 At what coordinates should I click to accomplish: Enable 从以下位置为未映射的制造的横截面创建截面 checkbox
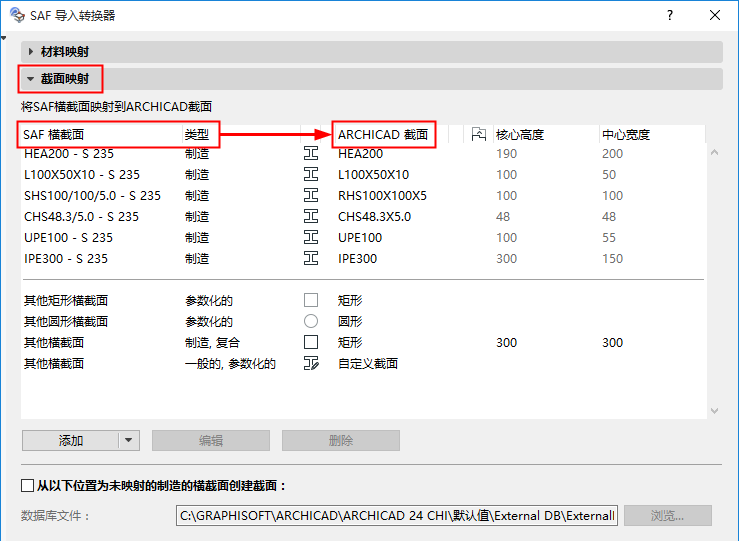[27, 485]
